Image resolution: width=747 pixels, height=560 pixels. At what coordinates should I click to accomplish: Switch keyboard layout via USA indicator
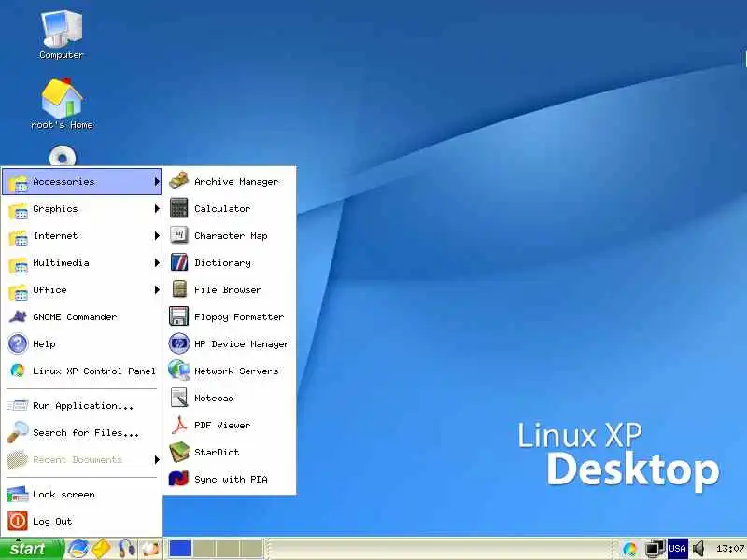pos(677,549)
